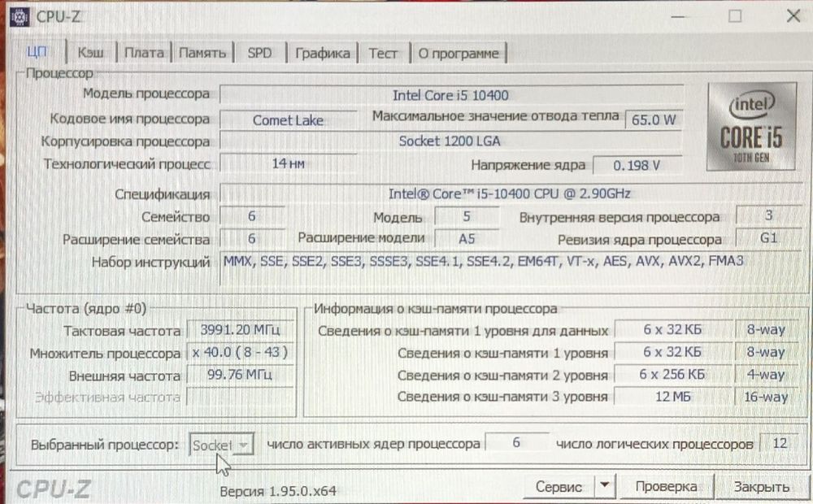Maximize the CPU-Z window
Image resolution: width=813 pixels, height=504 pixels.
point(735,16)
